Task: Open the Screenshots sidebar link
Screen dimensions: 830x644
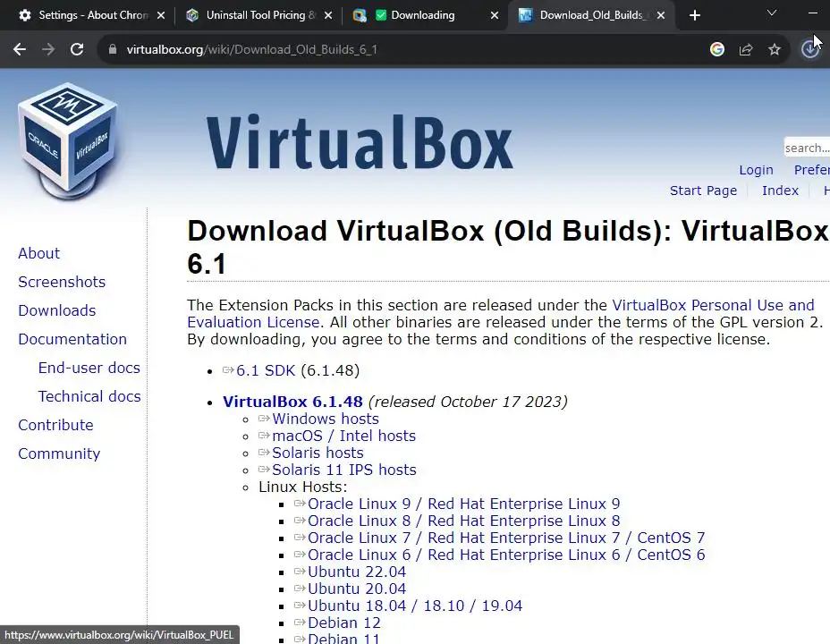Action: 62,282
